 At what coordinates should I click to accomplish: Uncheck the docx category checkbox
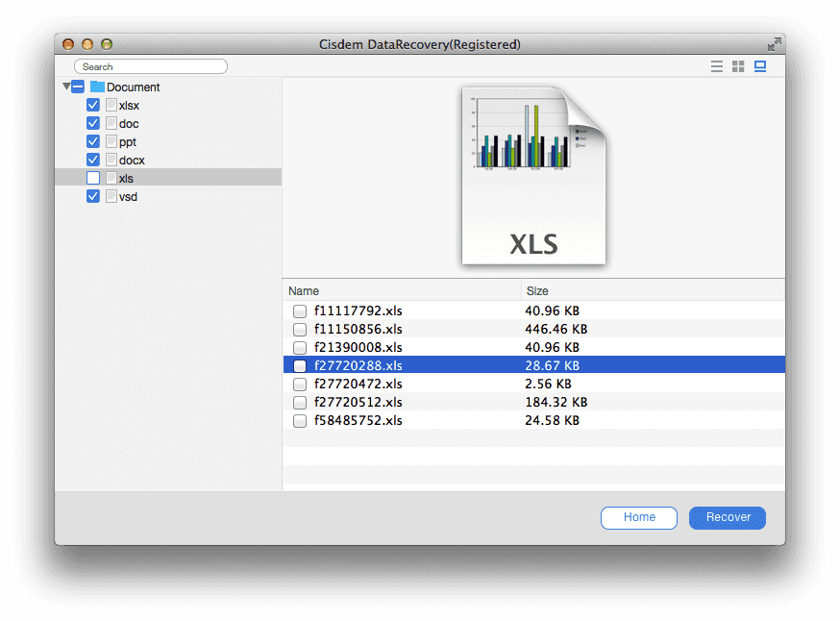pyautogui.click(x=93, y=160)
